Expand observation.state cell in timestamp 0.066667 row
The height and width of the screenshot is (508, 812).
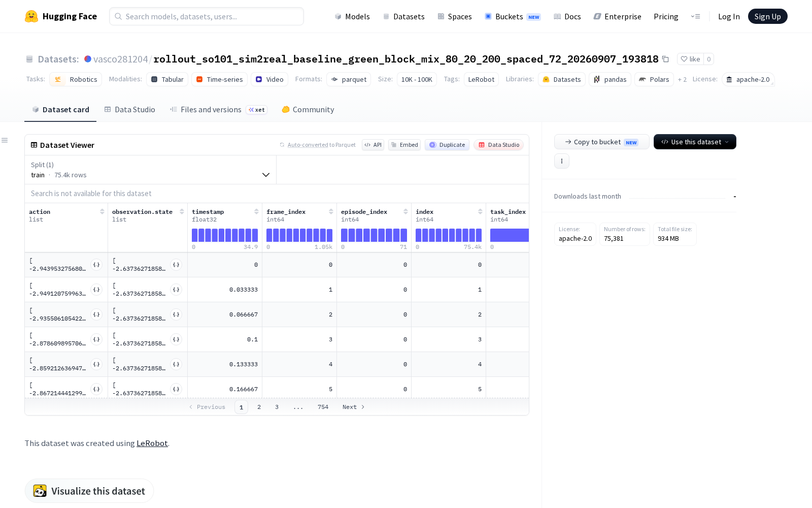point(176,314)
